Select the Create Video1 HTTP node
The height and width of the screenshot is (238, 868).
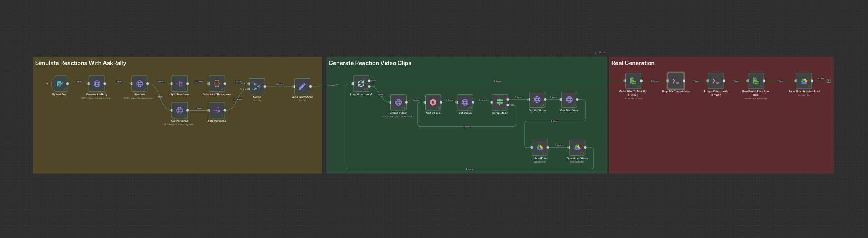tap(398, 102)
